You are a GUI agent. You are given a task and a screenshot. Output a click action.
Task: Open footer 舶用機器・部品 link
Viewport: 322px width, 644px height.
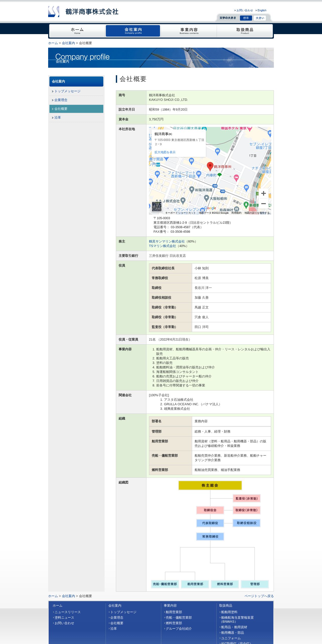pos(232,633)
